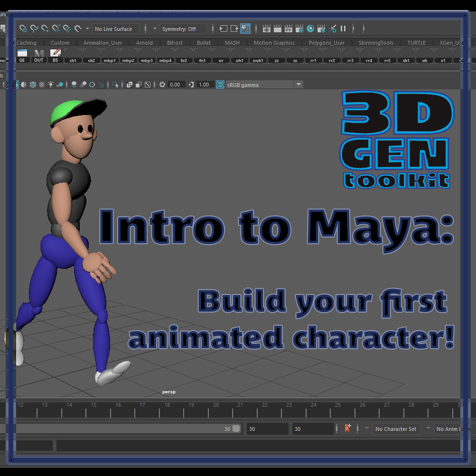The width and height of the screenshot is (476, 476).
Task: Toggle Snap to Curves icon
Action: (x=34, y=29)
